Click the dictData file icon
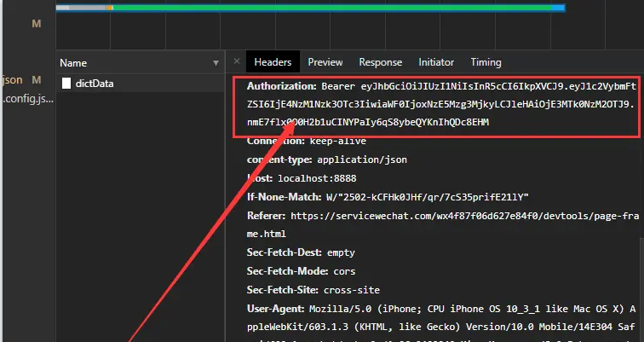Screen dimensions: 644x342 pos(66,84)
